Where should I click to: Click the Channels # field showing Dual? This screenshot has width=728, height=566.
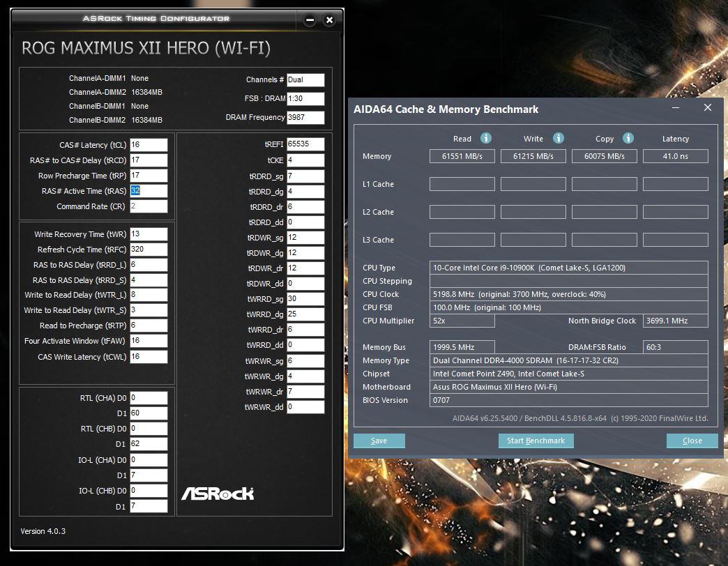pyautogui.click(x=305, y=79)
